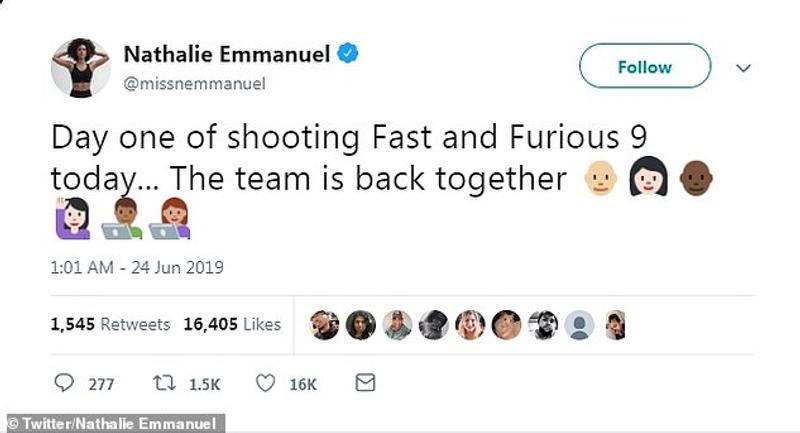Screen dimensions: 800x433
Task: Like the tweet with the heart icon
Action: pyautogui.click(x=267, y=383)
